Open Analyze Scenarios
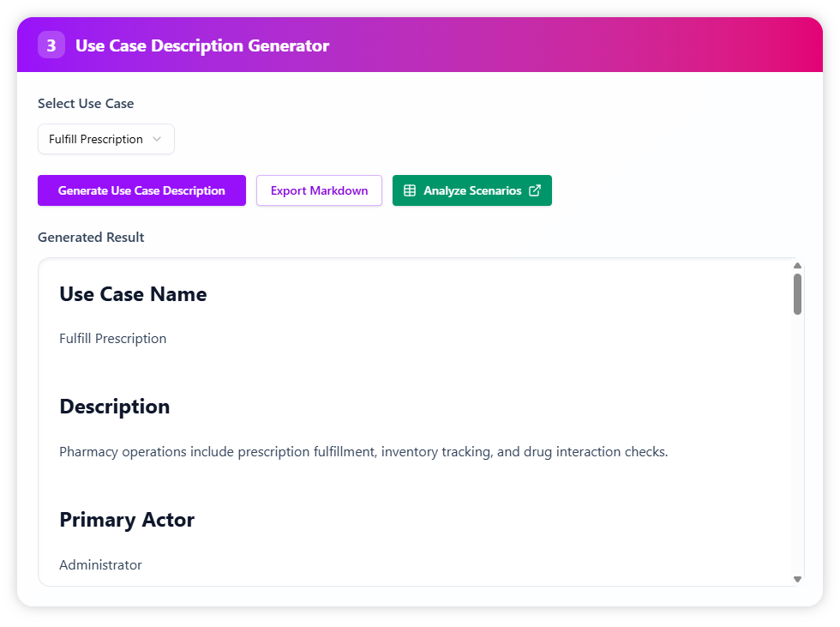The image size is (840, 627). (471, 190)
